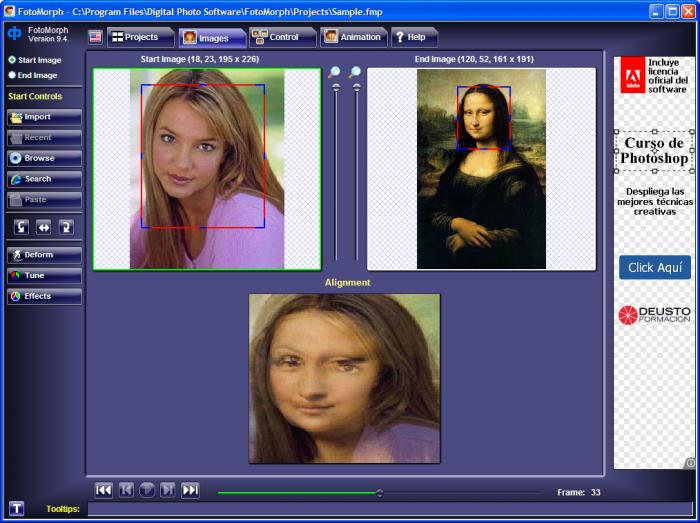Open the Projects tab
Screen dimensions: 700x523
click(x=136, y=37)
